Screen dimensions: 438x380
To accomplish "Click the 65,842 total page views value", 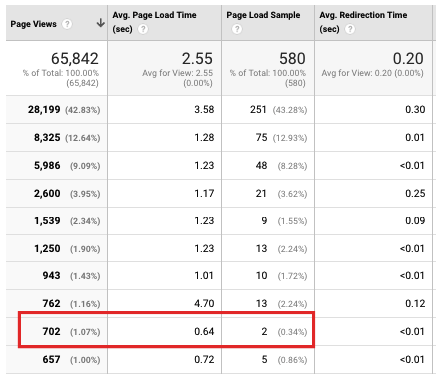I will pos(75,59).
